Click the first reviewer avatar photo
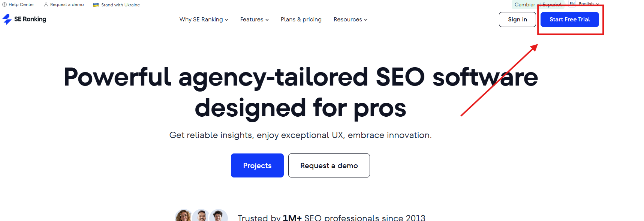Viewport: 644px width, 221px height. [x=183, y=216]
